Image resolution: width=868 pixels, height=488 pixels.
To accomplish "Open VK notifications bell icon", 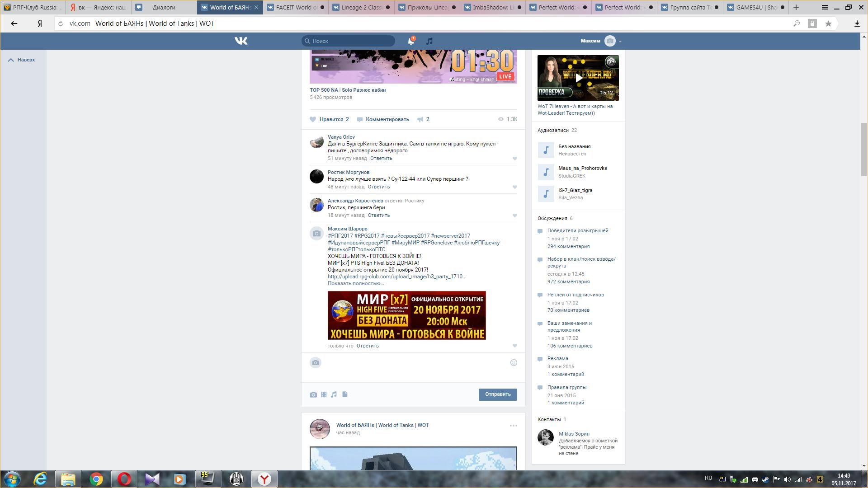I will coord(410,41).
